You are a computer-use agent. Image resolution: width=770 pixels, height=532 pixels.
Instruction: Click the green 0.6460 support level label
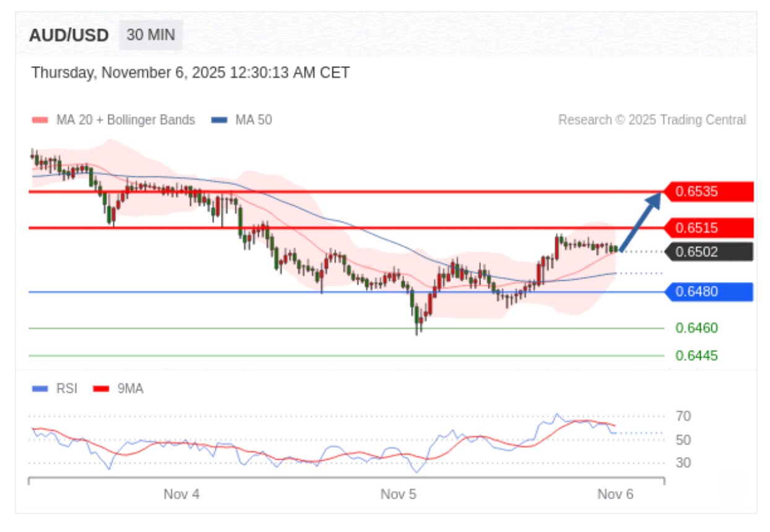pyautogui.click(x=696, y=328)
